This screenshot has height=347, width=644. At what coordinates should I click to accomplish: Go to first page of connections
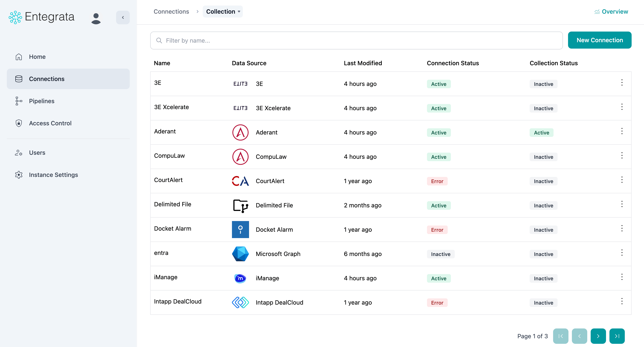click(x=561, y=336)
